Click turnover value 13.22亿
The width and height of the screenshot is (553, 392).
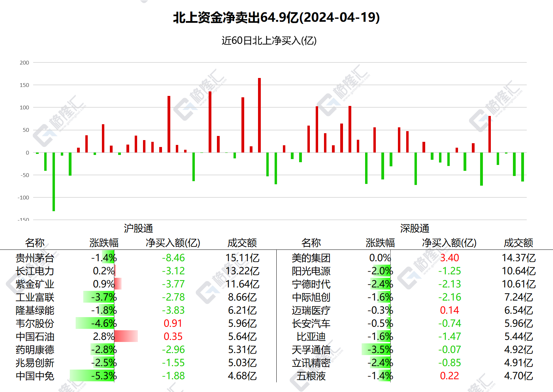[242, 271]
